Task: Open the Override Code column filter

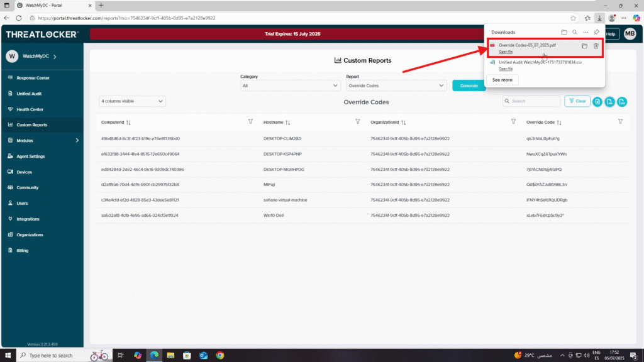Action: pyautogui.click(x=620, y=121)
